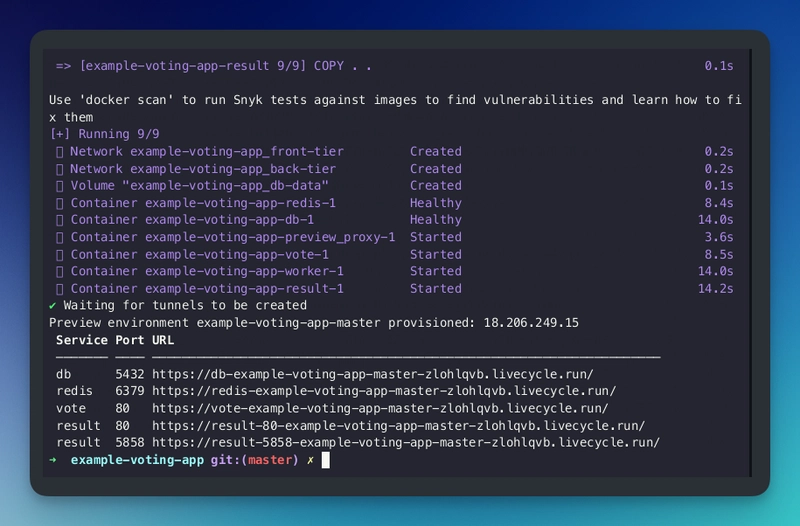
Task: Click the status glyph beside db-data volume
Action: (60, 186)
